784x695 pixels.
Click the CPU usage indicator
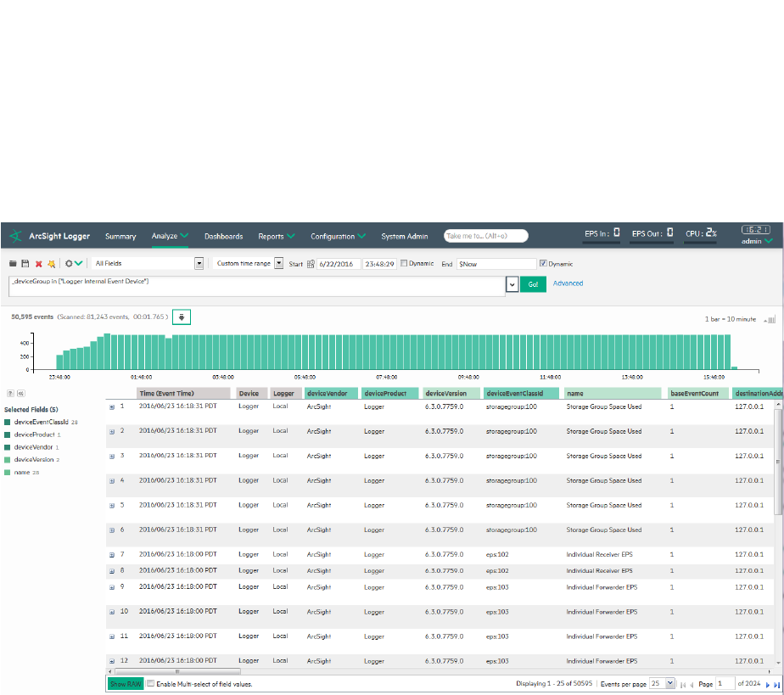click(701, 233)
